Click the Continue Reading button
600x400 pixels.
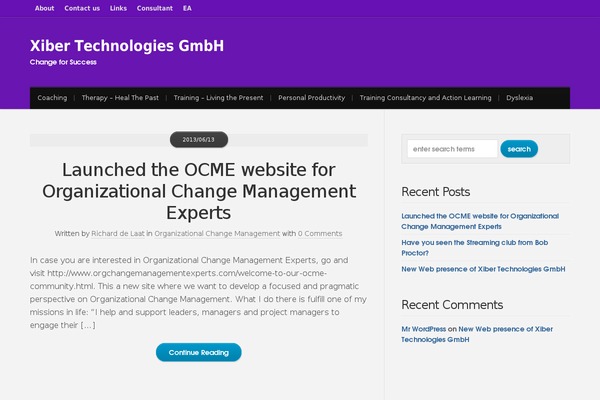click(199, 352)
